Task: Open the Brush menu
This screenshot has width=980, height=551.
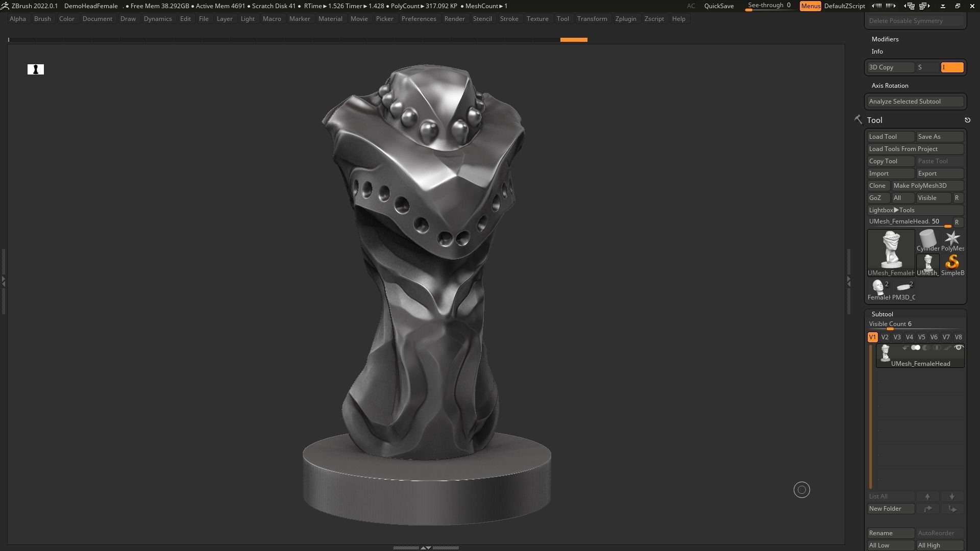Action: tap(42, 19)
